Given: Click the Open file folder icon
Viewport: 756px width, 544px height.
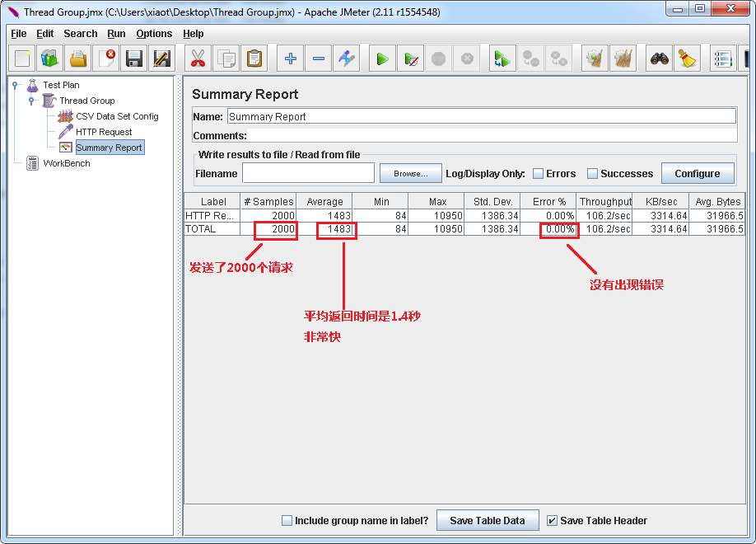Looking at the screenshot, I should (77, 59).
